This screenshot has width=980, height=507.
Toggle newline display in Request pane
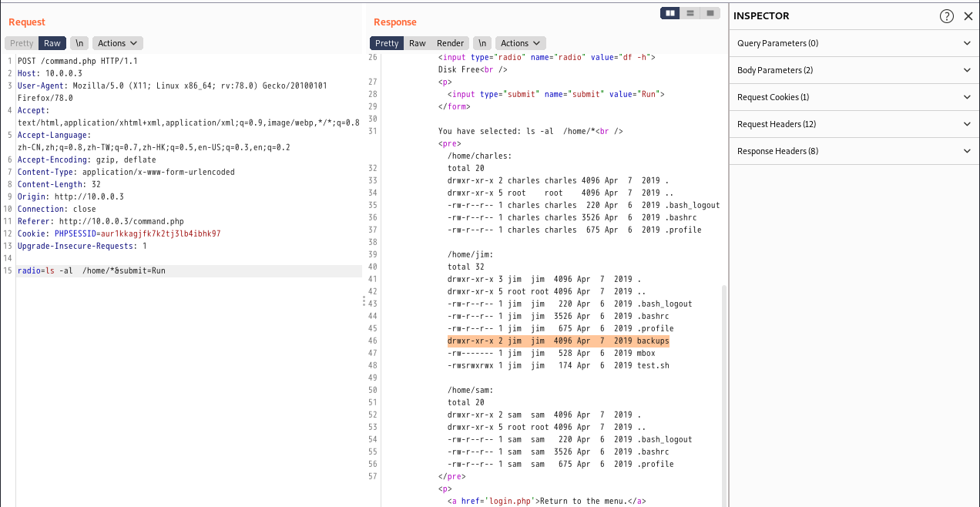(79, 43)
